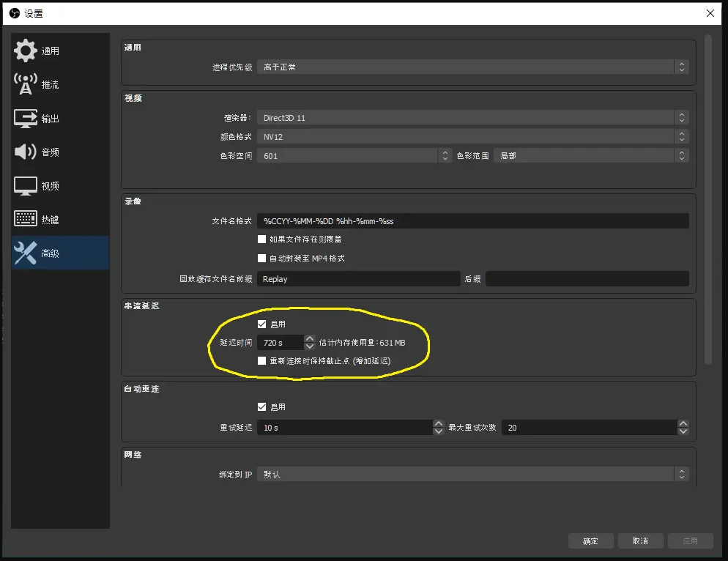The width and height of the screenshot is (728, 561).
Task: Click the 取消 button
Action: coord(640,540)
